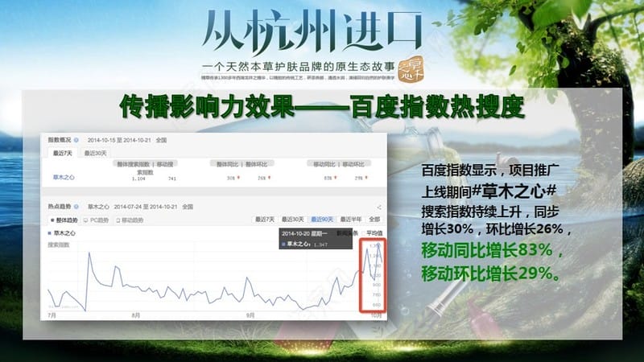Click the 草木之心 legend entry above the chart
This screenshot has height=362, width=644.
click(x=62, y=232)
